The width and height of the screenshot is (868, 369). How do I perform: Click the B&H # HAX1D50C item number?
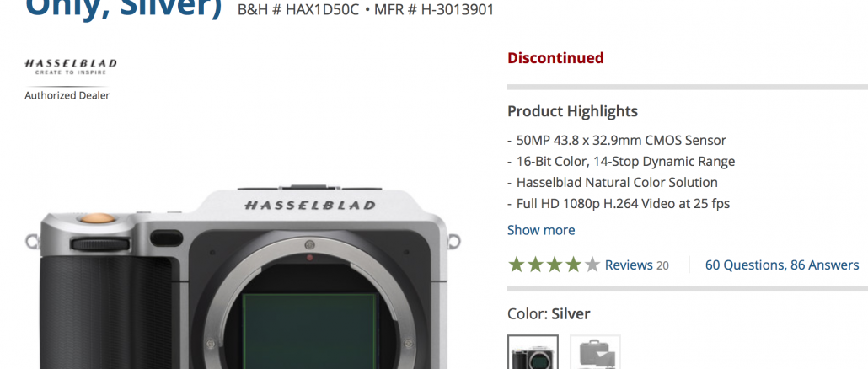pos(298,10)
